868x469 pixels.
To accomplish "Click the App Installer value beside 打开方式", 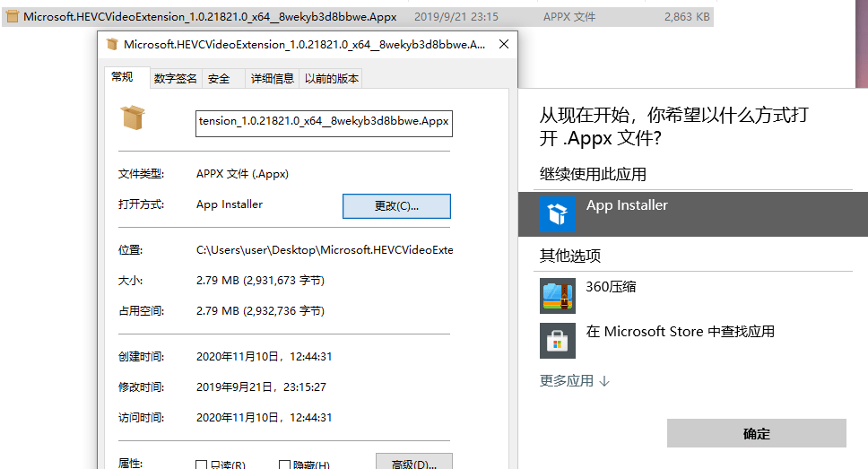I will [230, 204].
